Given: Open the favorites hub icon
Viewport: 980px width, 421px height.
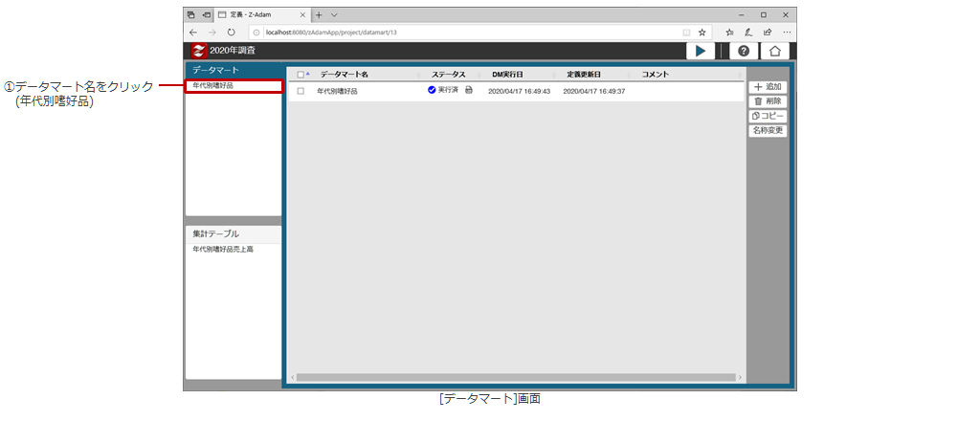Looking at the screenshot, I should [729, 32].
